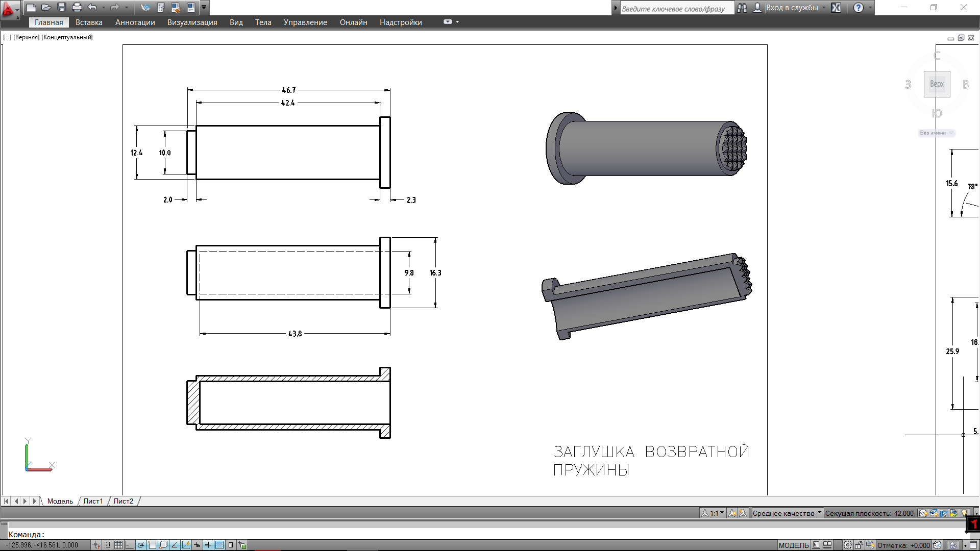The height and width of the screenshot is (551, 980).
Task: Toggle ortho mode in status bar
Action: (129, 545)
